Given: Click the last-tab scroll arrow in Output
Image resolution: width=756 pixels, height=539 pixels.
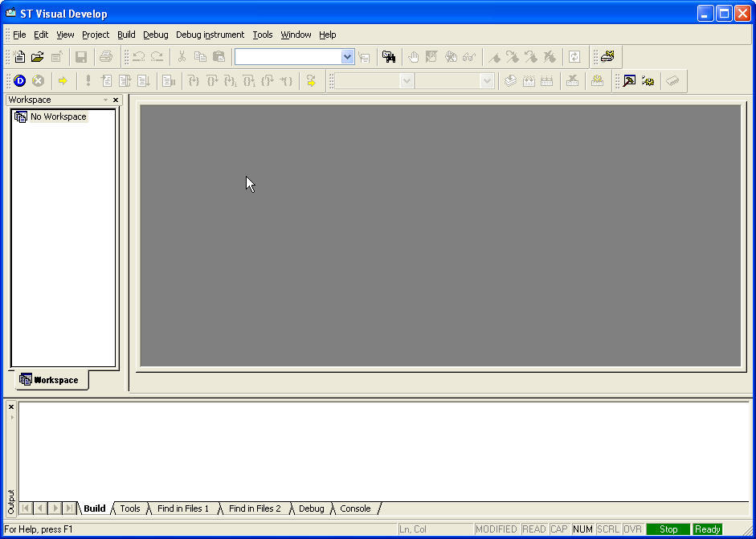Looking at the screenshot, I should pos(69,508).
